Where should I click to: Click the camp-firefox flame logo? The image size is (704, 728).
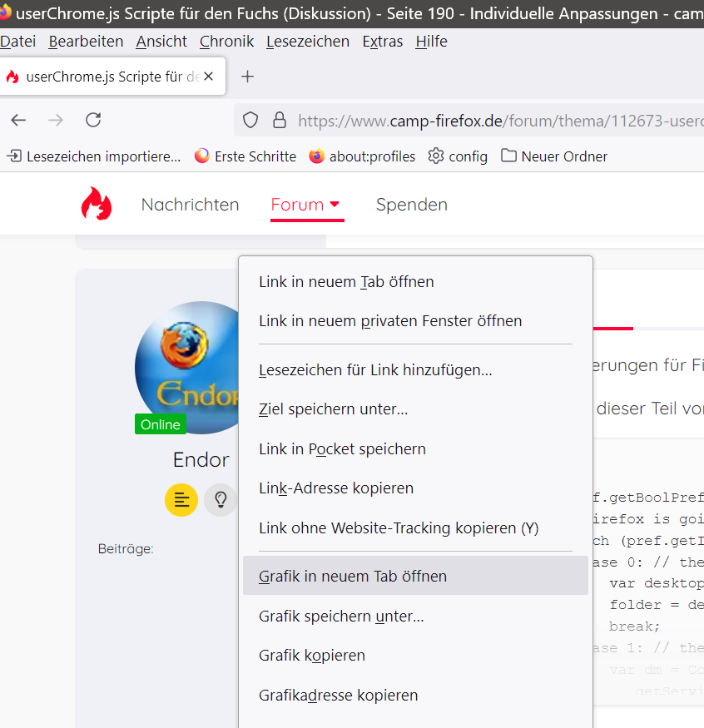[97, 203]
